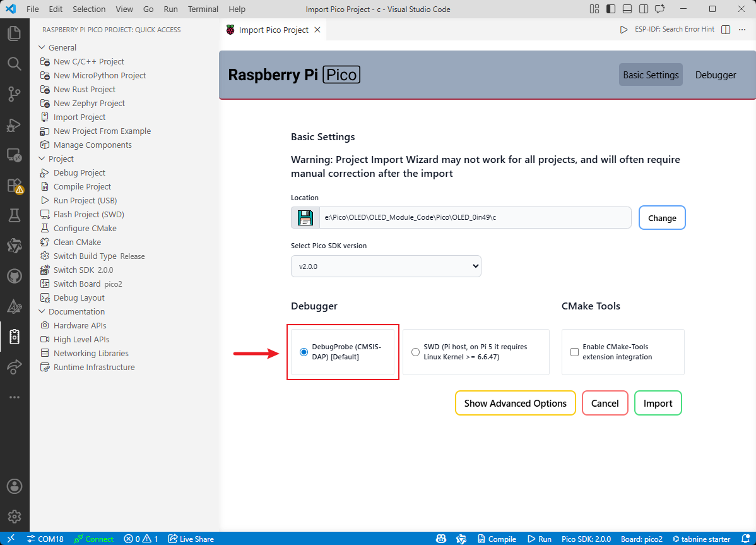
Task: Open the Source Control view
Action: [15, 94]
